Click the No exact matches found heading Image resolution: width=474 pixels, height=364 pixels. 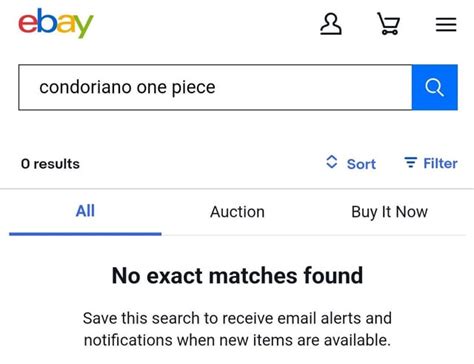(237, 276)
